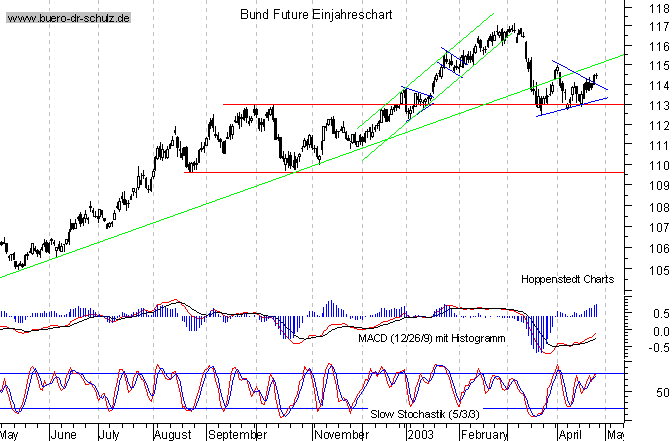This screenshot has height=441, width=672.
Task: Click the 113 price axis value
Action: pos(659,105)
